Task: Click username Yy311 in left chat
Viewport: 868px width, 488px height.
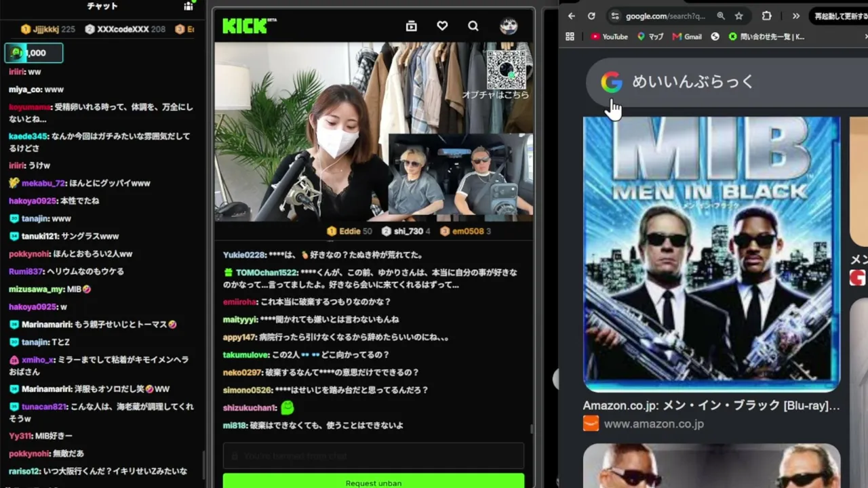Action: 20,436
